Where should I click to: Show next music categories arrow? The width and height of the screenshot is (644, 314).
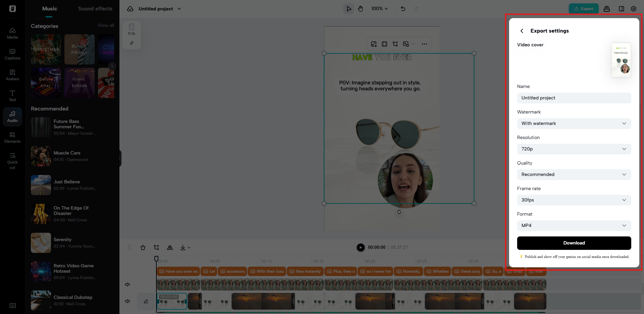(112, 66)
